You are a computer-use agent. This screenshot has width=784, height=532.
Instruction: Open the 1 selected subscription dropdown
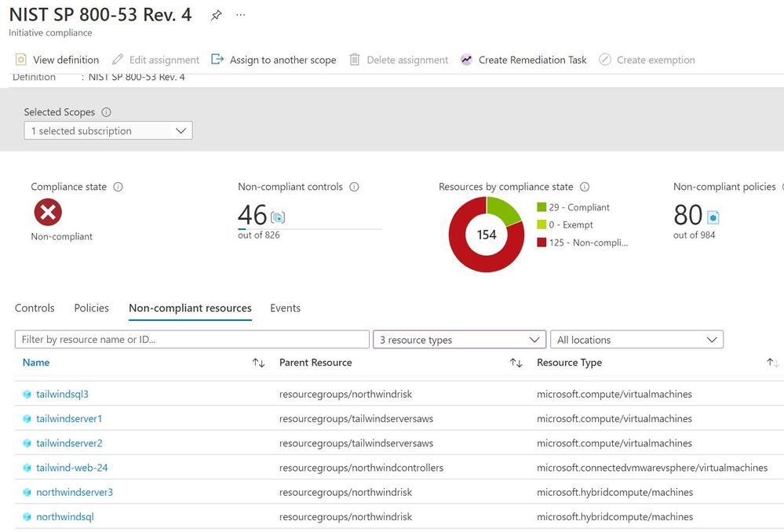(x=108, y=130)
